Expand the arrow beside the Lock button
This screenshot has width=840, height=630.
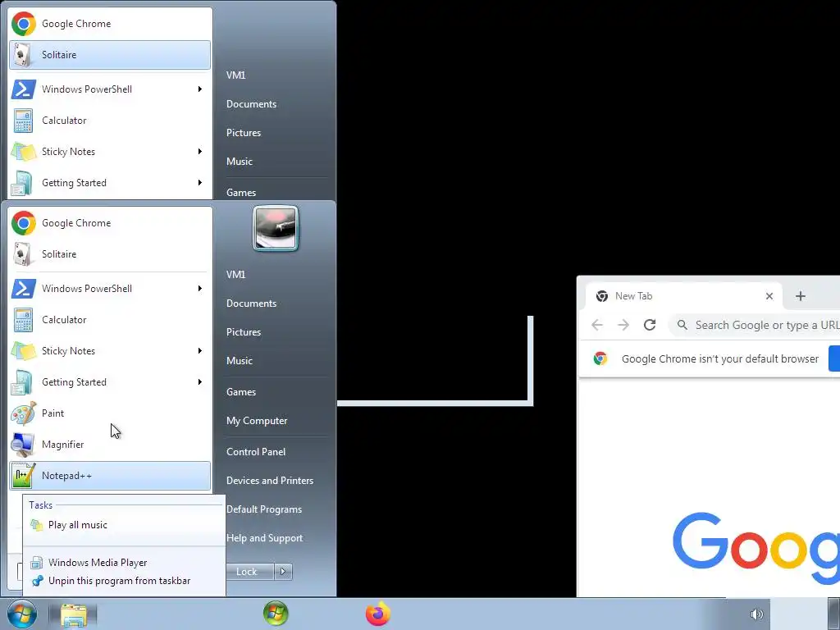(x=283, y=572)
